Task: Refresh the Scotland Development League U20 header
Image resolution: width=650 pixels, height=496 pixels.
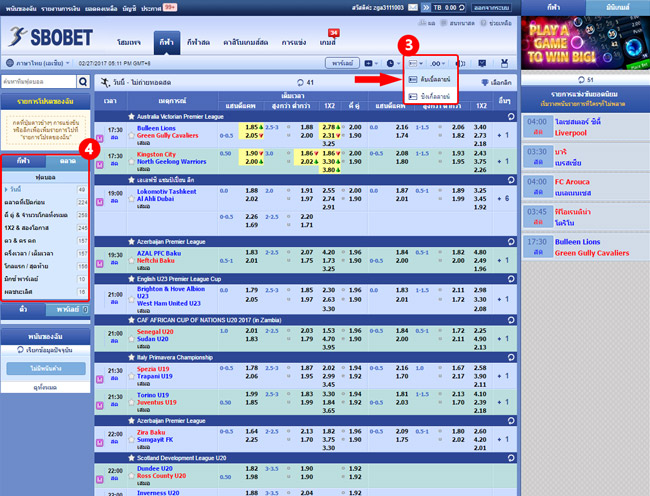Action: (x=511, y=458)
